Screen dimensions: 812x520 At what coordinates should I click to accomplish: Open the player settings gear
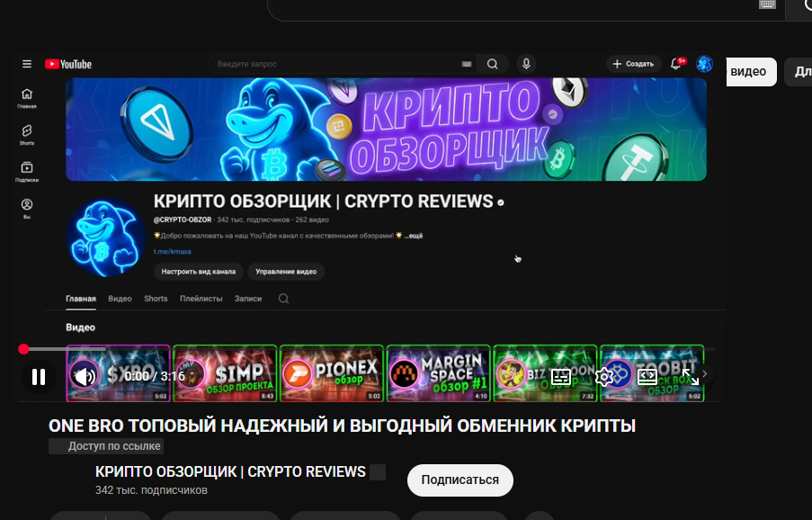coord(604,377)
